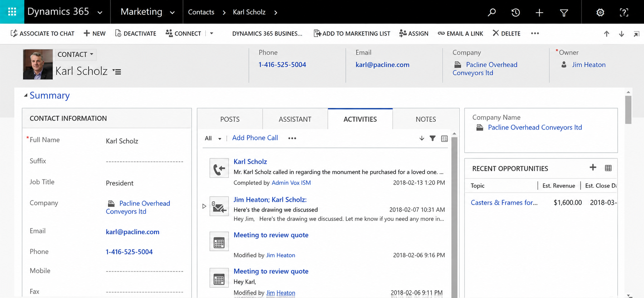This screenshot has height=298, width=644.
Task: Sort activities with the down arrow icon
Action: coord(422,138)
